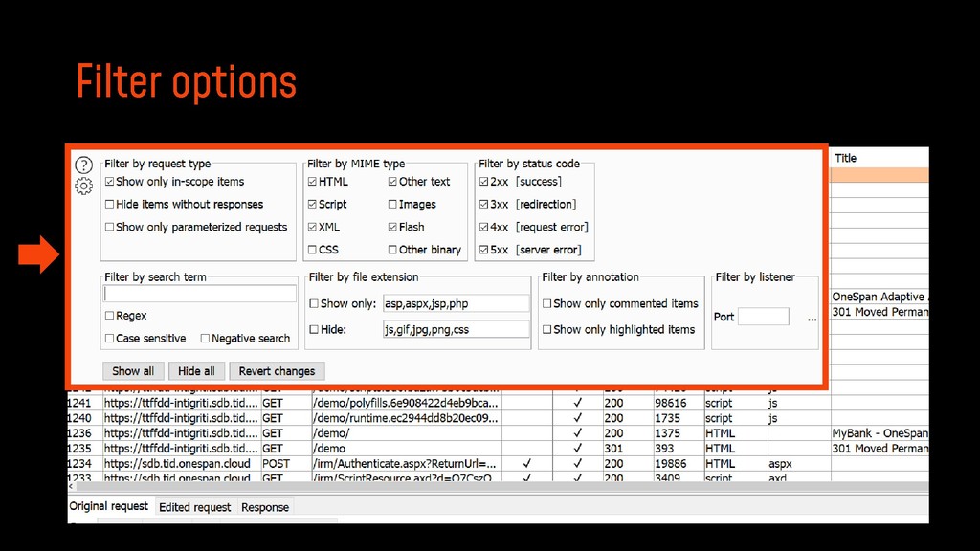The image size is (980, 551).
Task: Toggle 2xx success status filter
Action: click(483, 181)
